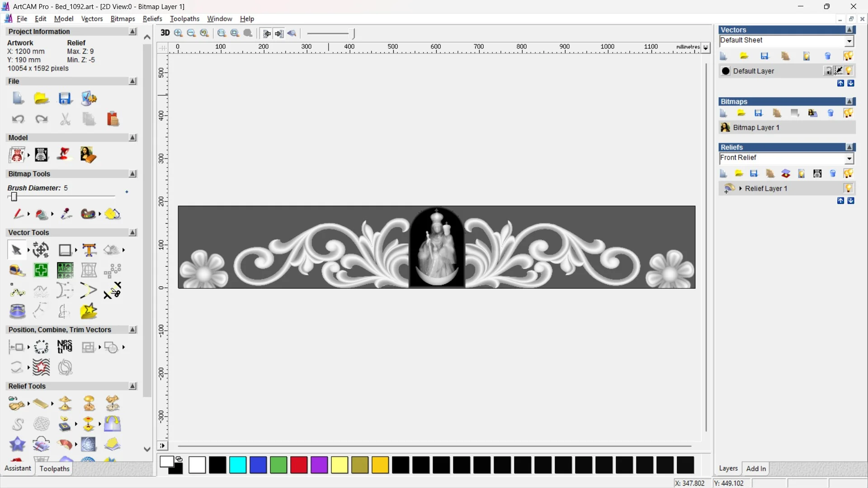
Task: Select the vector selection arrow tool
Action: 16,250
